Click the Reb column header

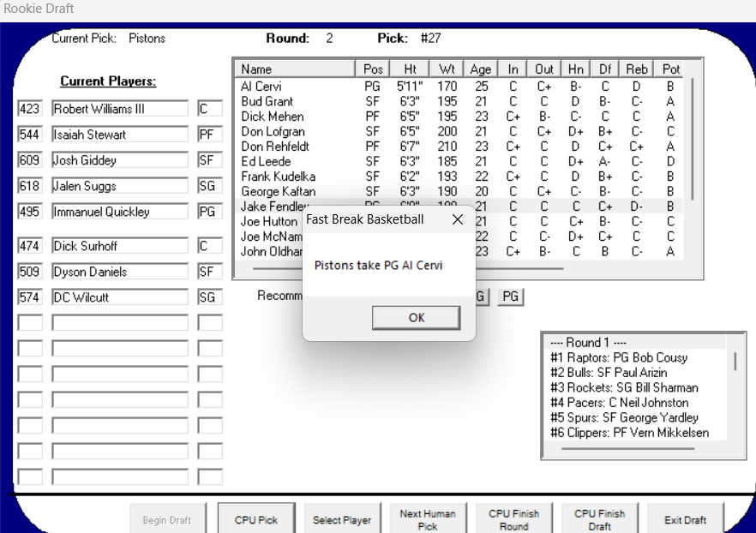[x=636, y=69]
